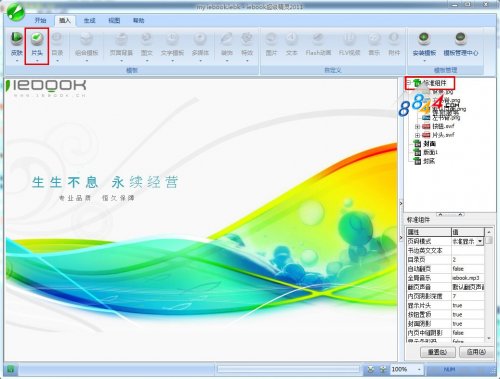Open the 模板管理中心 template manager

tap(461, 44)
